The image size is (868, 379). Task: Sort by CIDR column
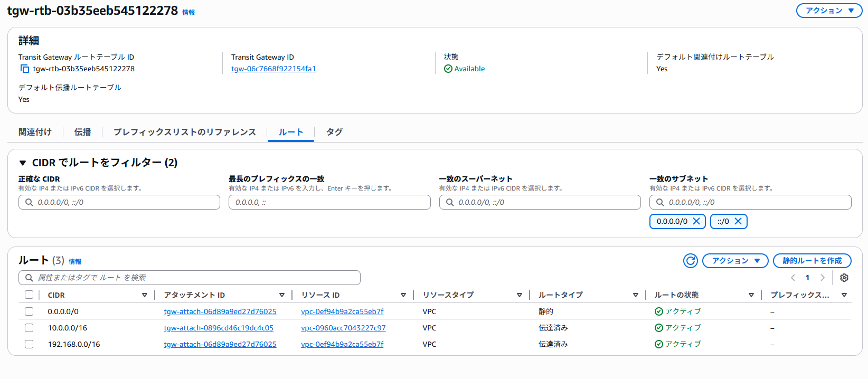click(145, 295)
